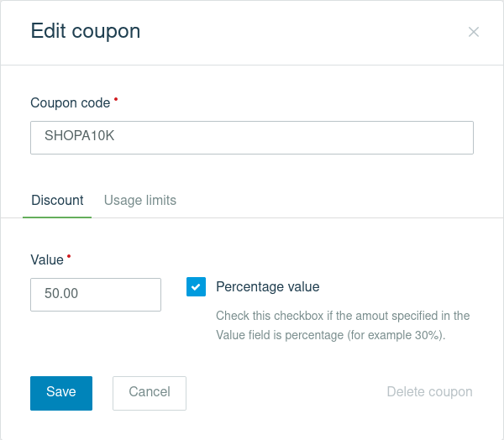Click red asterisk beside Value label
The height and width of the screenshot is (440, 504).
[x=69, y=257]
